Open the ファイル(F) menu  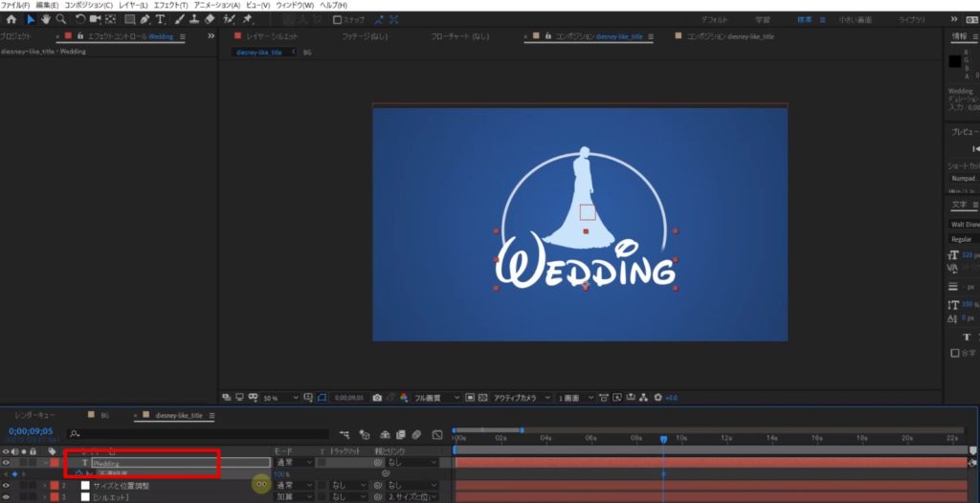click(15, 5)
